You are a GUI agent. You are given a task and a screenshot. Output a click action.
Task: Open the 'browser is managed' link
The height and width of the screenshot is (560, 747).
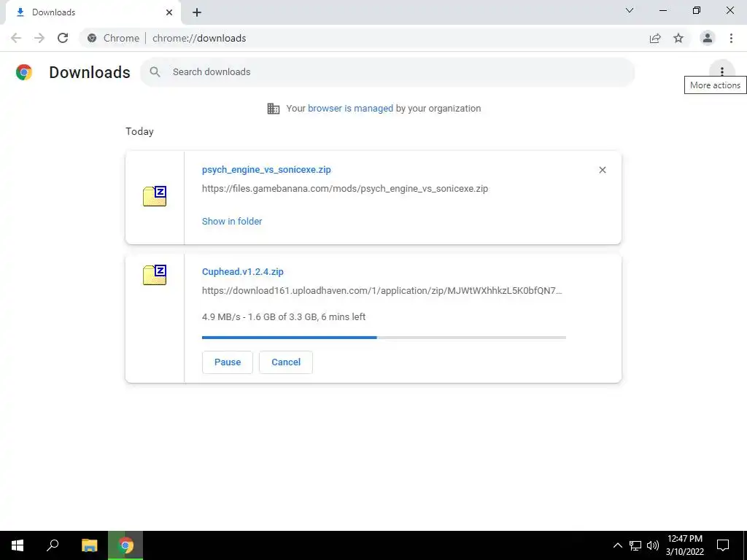pos(350,109)
